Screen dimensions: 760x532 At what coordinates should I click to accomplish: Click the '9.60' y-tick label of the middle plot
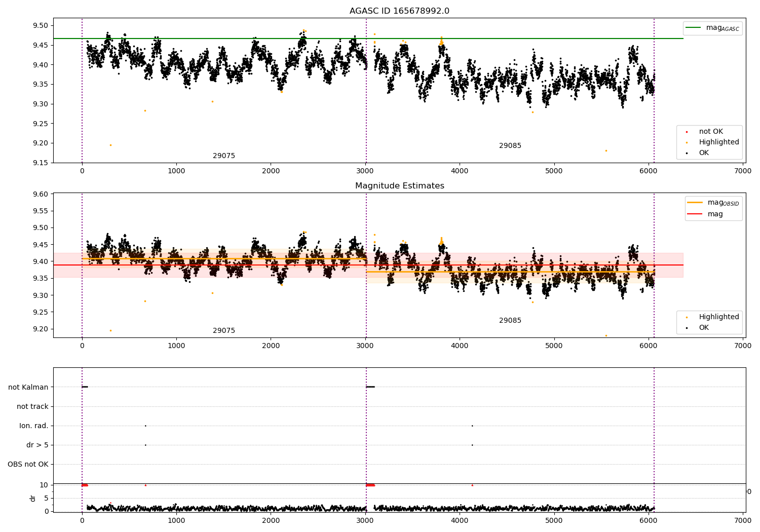(x=41, y=194)
